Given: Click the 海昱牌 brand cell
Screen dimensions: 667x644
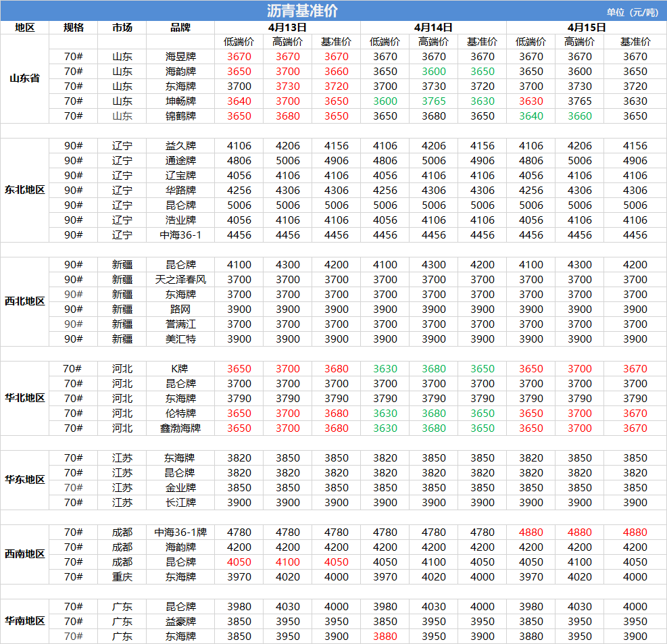Looking at the screenshot, I should coord(180,57).
